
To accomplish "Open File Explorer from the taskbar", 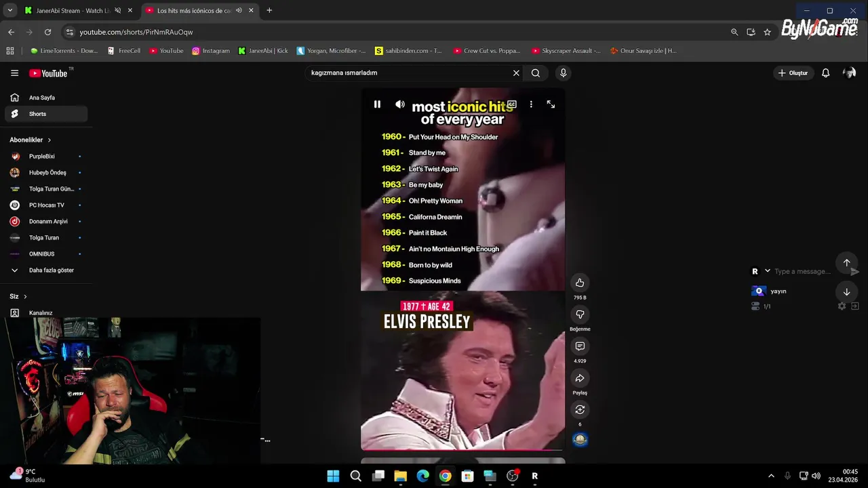I will click(x=400, y=476).
